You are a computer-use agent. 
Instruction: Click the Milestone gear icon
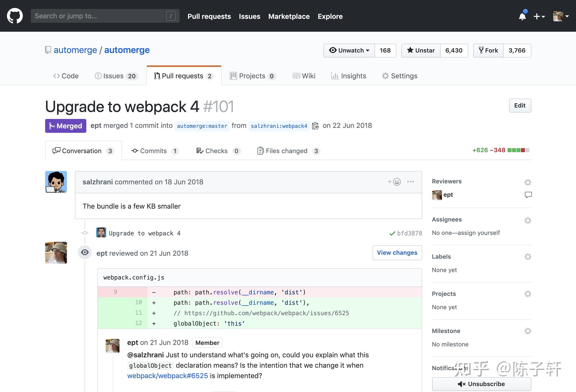pos(528,331)
